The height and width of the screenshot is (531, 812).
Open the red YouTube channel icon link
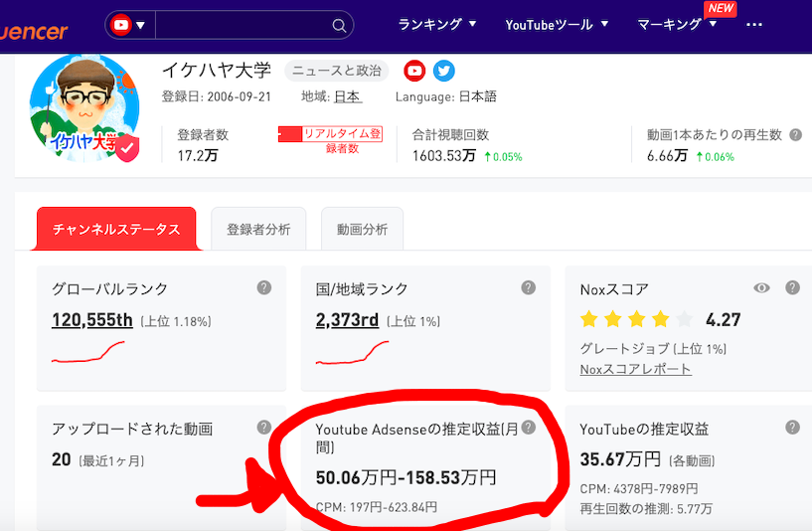pos(414,71)
